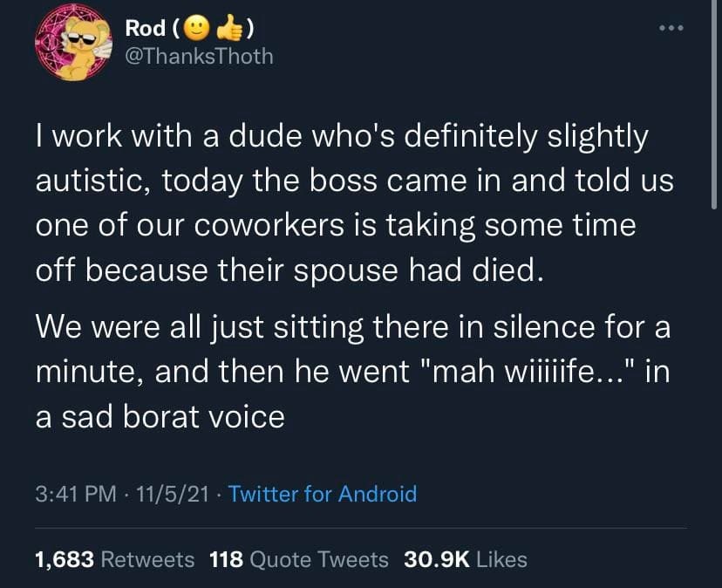Screen dimensions: 722x588
Task: View the 1,683 Retweets list
Action: tap(114, 559)
